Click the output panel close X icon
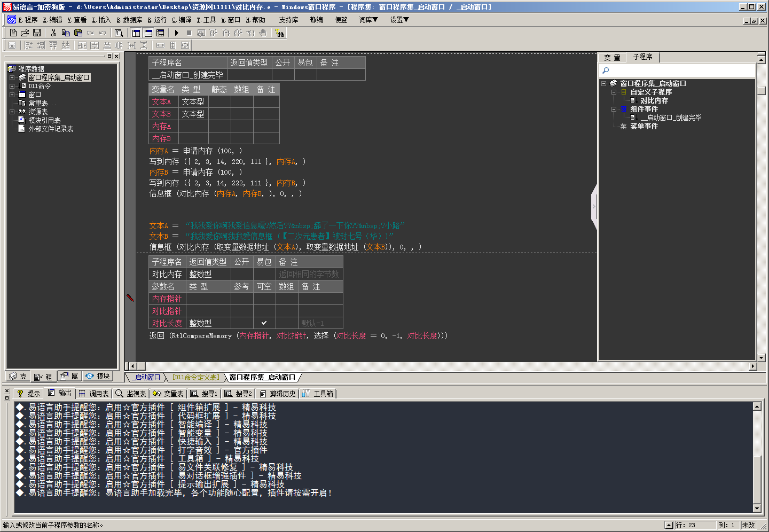This screenshot has width=769, height=532. (x=7, y=392)
